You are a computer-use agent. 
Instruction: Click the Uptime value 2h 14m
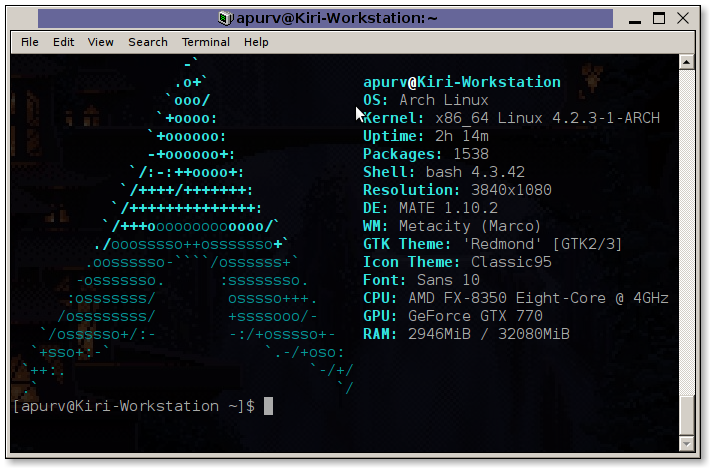coord(462,136)
